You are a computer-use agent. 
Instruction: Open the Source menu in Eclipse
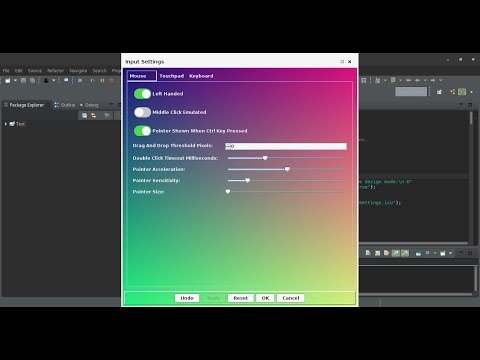(35, 71)
